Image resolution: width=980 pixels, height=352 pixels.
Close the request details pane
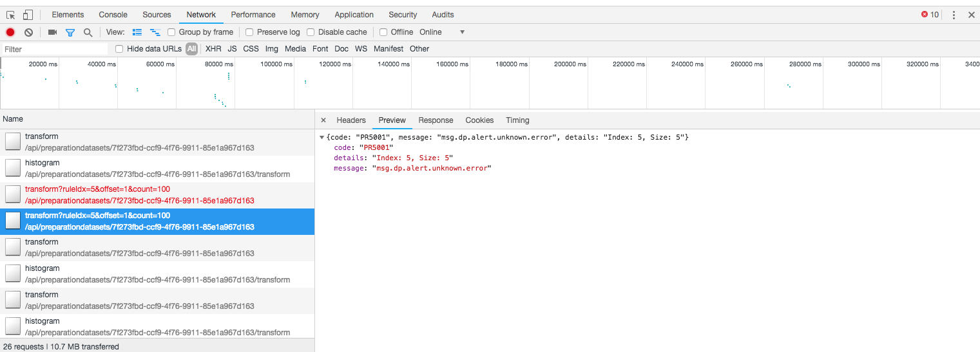(x=323, y=120)
